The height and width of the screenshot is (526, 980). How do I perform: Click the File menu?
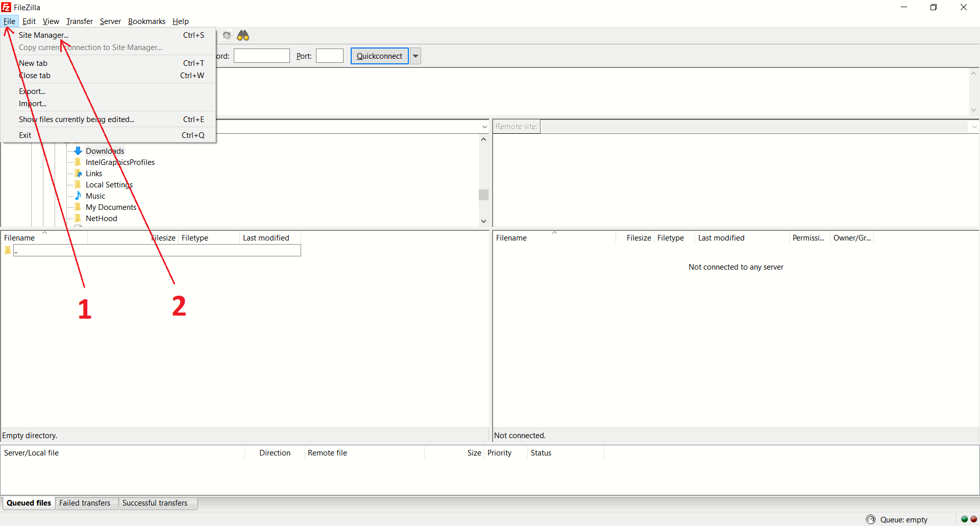[9, 21]
